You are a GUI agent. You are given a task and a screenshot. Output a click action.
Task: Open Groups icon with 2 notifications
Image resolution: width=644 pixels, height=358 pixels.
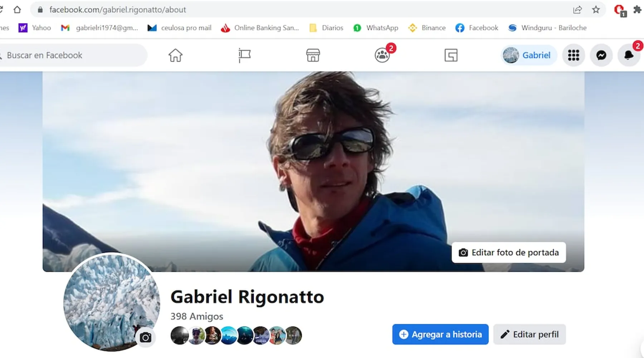pyautogui.click(x=382, y=55)
